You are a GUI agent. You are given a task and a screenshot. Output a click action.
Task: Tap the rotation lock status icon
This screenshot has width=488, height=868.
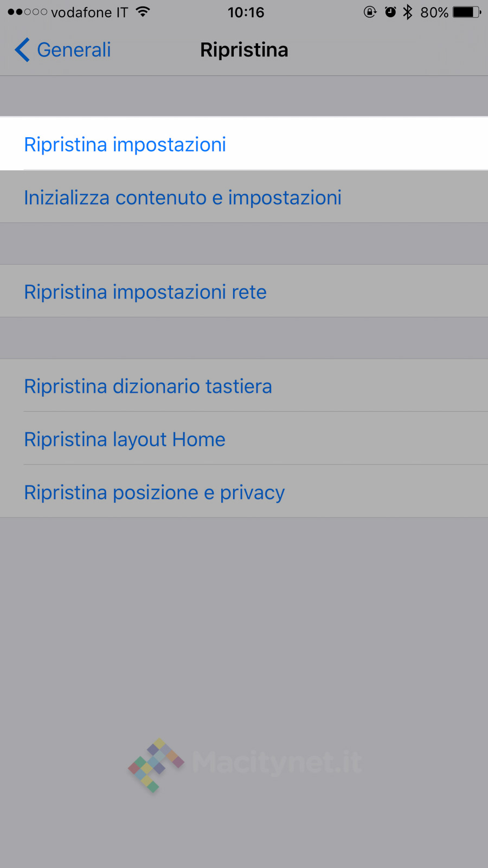point(370,12)
